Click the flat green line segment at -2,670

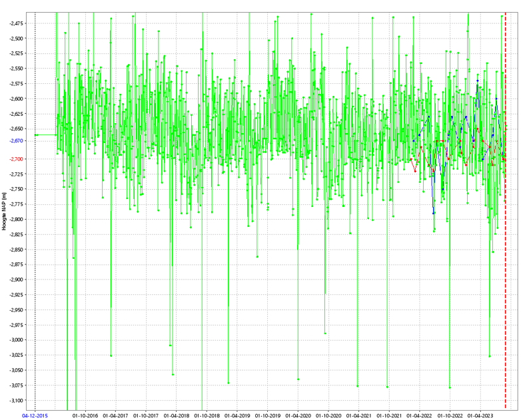pyautogui.click(x=45, y=135)
